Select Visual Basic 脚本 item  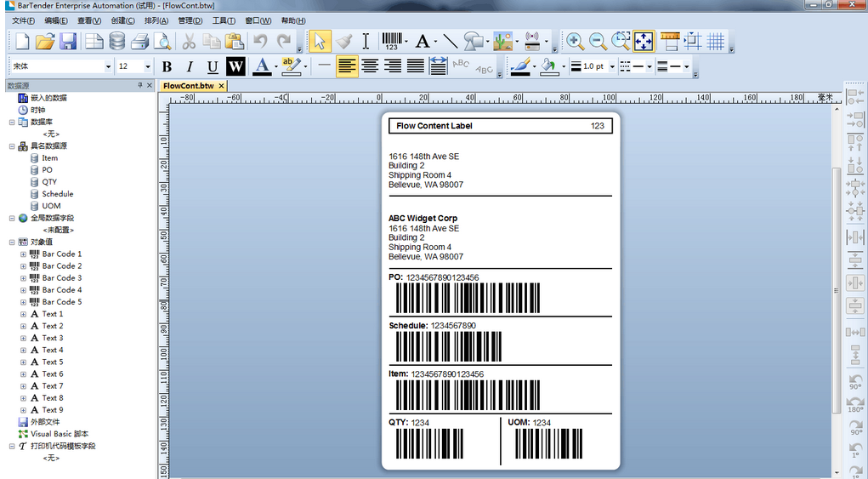click(x=60, y=434)
